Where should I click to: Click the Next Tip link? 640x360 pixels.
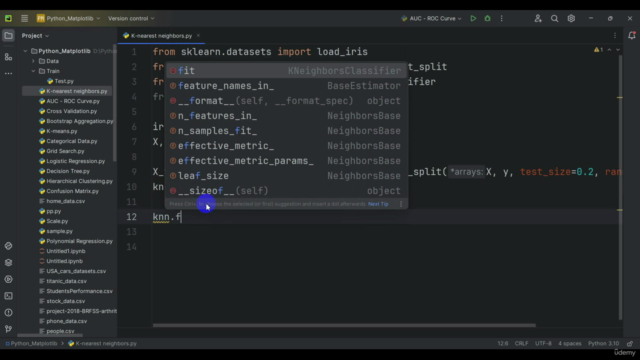(378, 204)
